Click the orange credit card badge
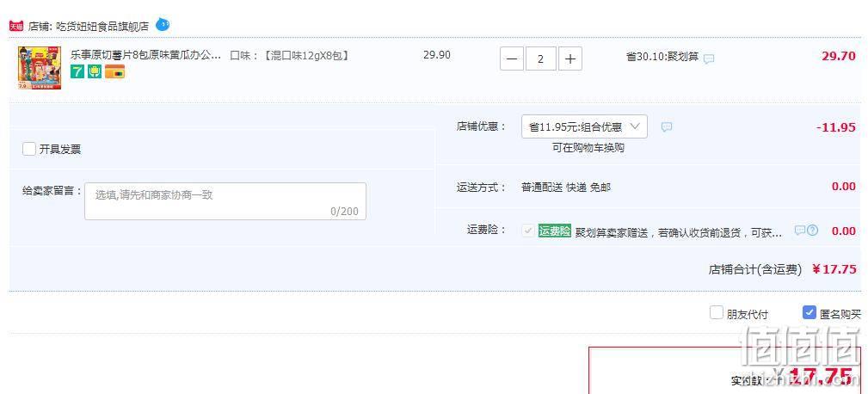The height and width of the screenshot is (394, 868). coord(114,71)
